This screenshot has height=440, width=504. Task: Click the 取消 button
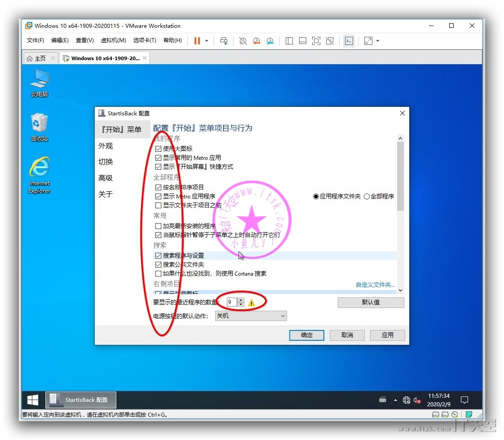tap(347, 335)
